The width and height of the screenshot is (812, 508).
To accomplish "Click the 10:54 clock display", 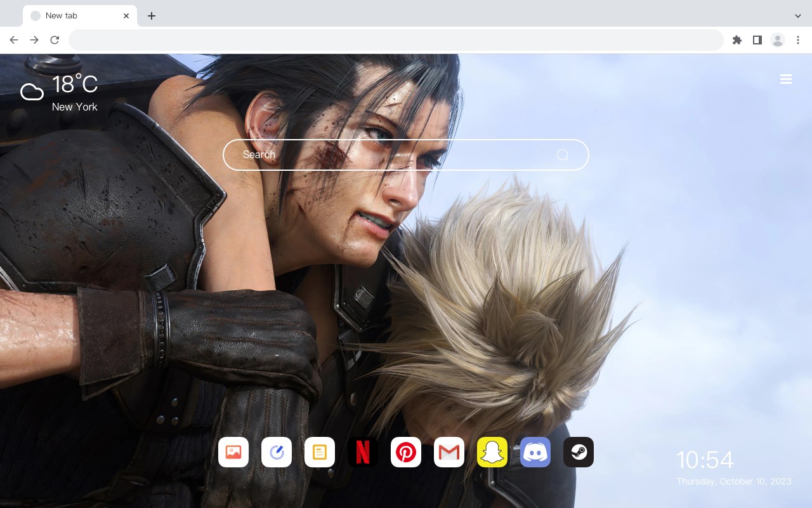I will 705,460.
